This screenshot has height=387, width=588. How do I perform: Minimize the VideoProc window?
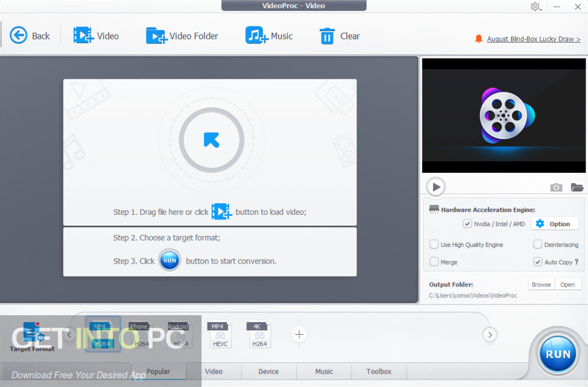click(557, 7)
